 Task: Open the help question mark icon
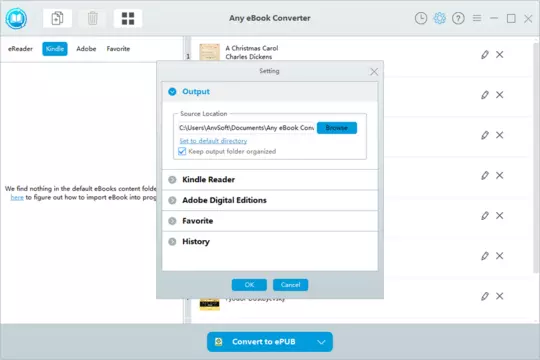[x=458, y=18]
